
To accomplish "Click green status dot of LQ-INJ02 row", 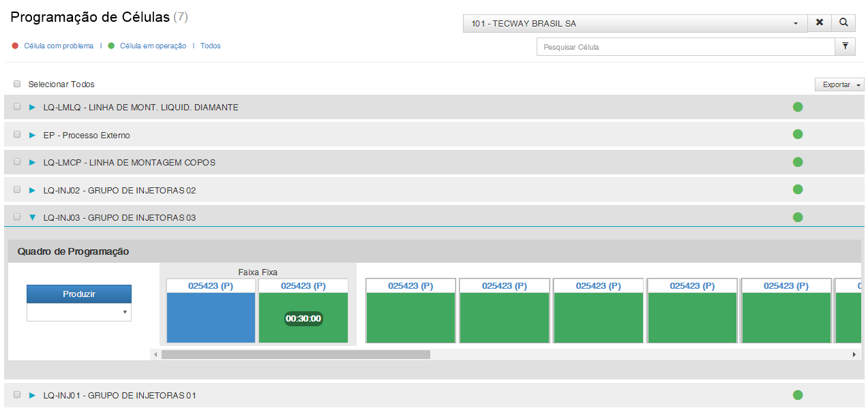I will pyautogui.click(x=798, y=189).
